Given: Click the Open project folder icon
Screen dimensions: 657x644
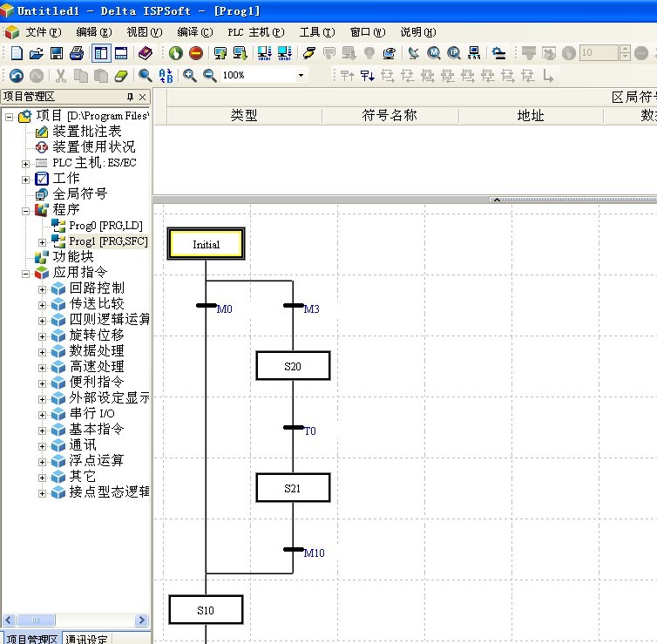Looking at the screenshot, I should pyautogui.click(x=37, y=53).
